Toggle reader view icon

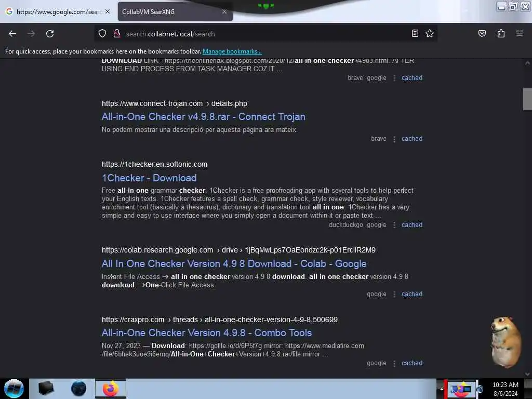click(415, 33)
